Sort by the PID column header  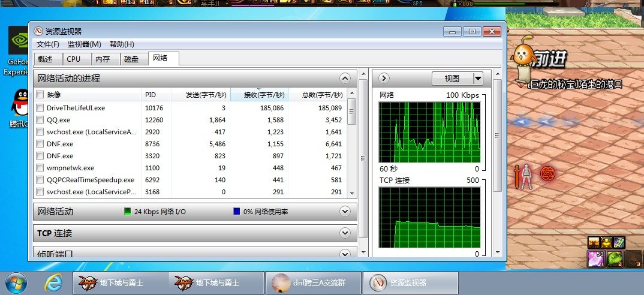tap(156, 95)
